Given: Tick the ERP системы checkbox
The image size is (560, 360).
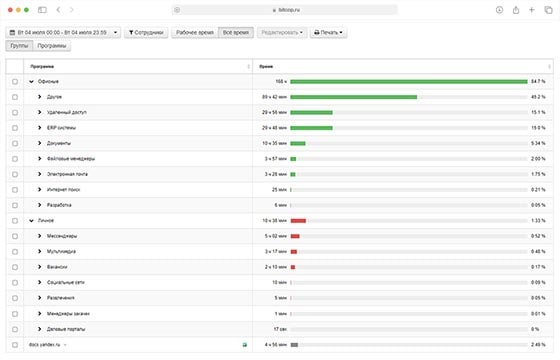Looking at the screenshot, I should coord(15,128).
